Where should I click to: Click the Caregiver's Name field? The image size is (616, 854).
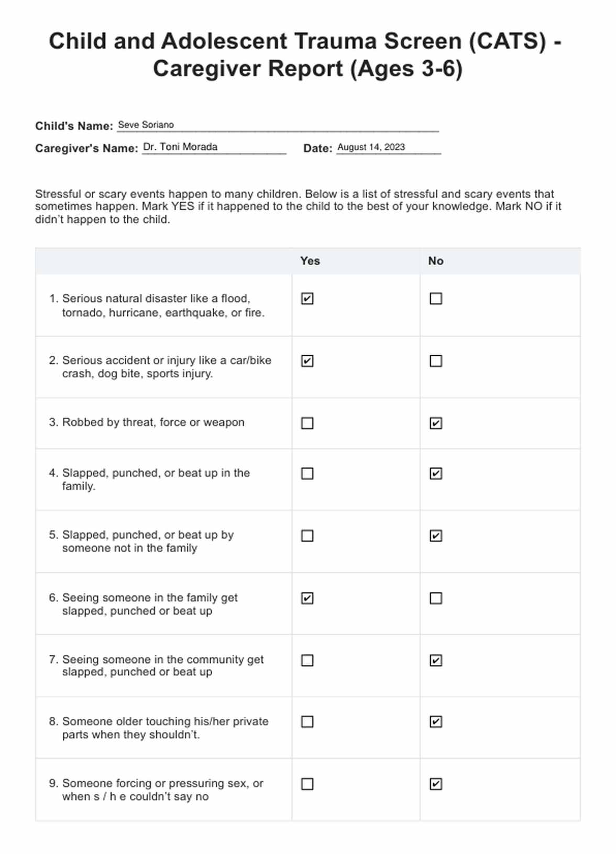214,147
